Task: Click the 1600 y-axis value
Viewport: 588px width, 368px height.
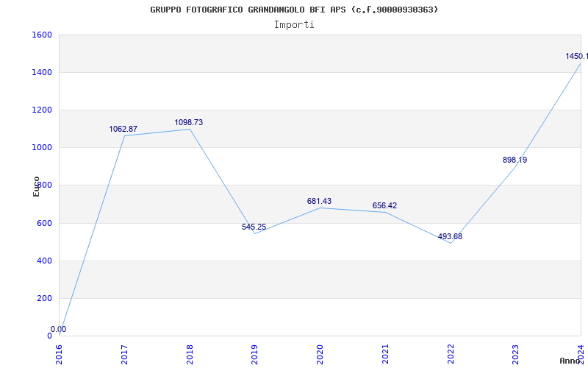Action: click(42, 35)
